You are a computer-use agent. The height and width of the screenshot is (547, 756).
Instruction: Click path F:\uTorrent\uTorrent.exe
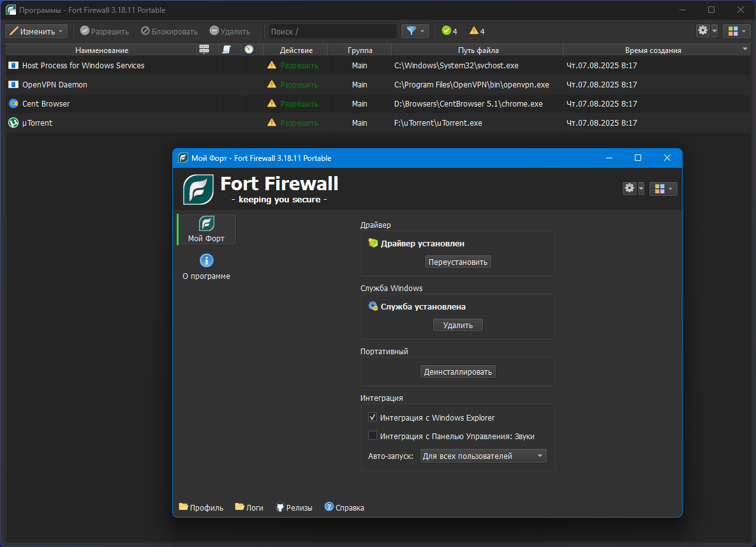click(x=438, y=123)
